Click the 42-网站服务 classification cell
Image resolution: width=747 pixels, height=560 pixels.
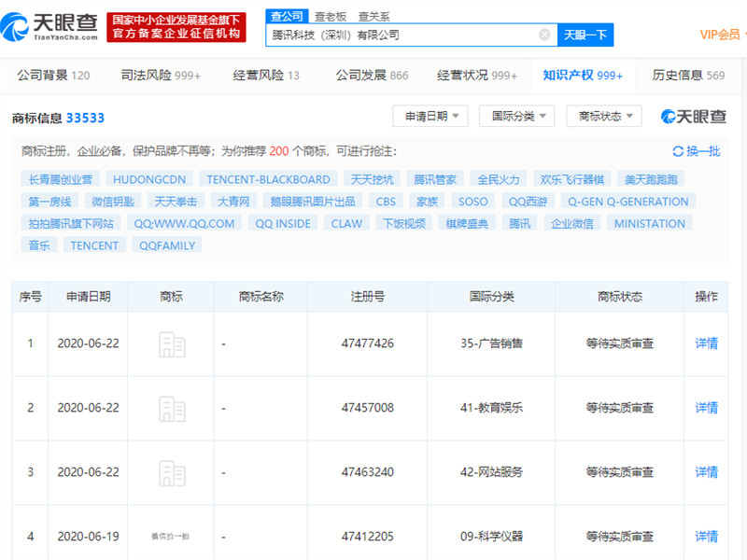pos(492,472)
